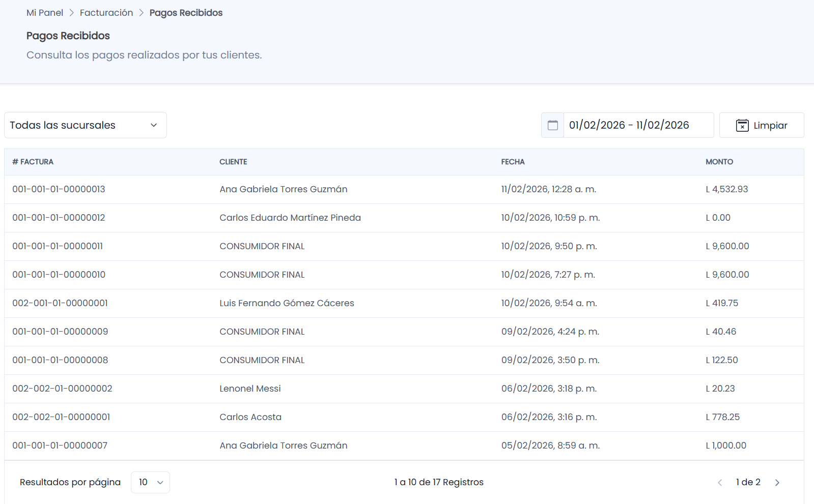Viewport: 814px width, 504px height.
Task: Click client Luis Fernando Gómez Cáceres
Action: coord(287,303)
